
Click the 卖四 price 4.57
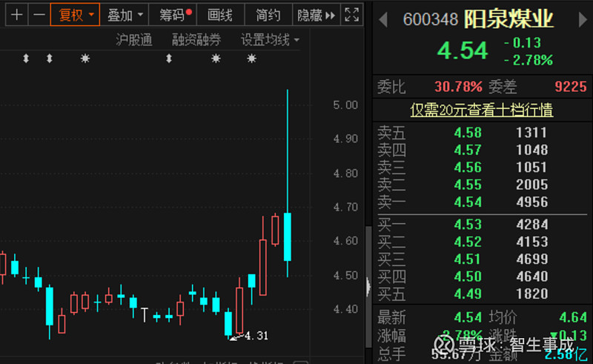(468, 150)
